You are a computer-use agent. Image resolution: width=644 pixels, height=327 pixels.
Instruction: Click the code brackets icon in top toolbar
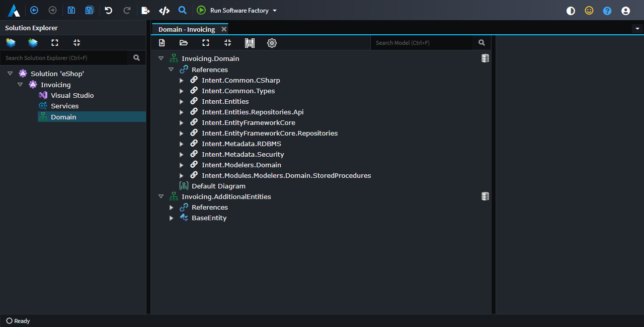click(164, 10)
